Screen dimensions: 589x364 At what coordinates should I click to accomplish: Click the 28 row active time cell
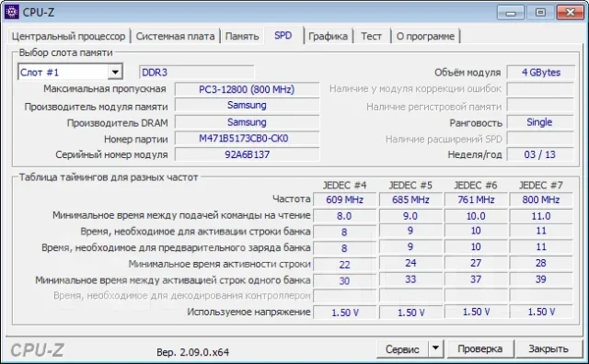[x=541, y=263]
